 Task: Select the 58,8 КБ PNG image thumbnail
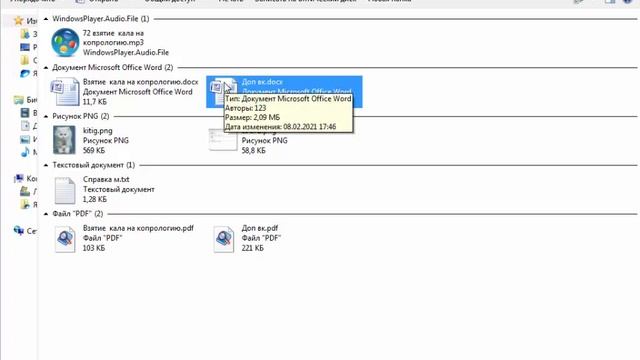223,140
